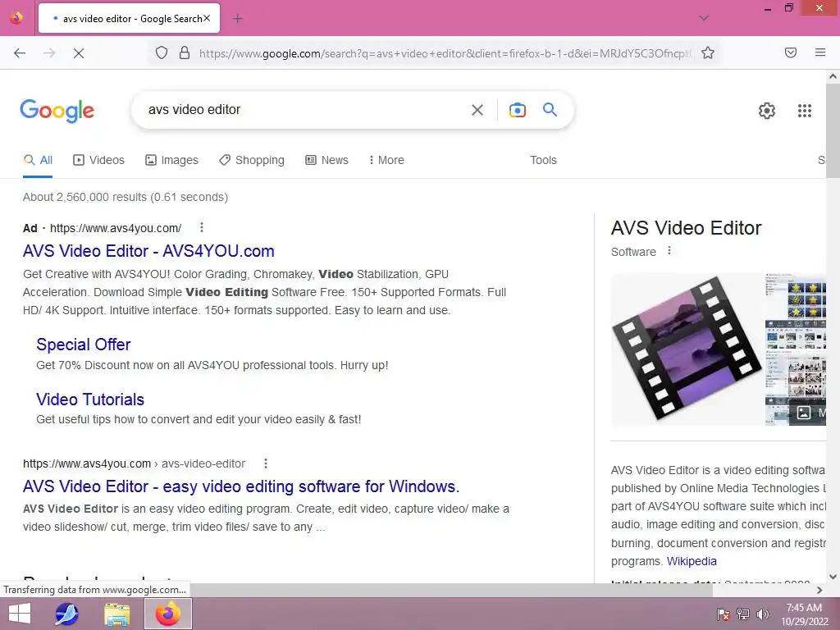Screen dimensions: 840x630
Task: Switch to the Shopping tab
Action: coord(252,160)
